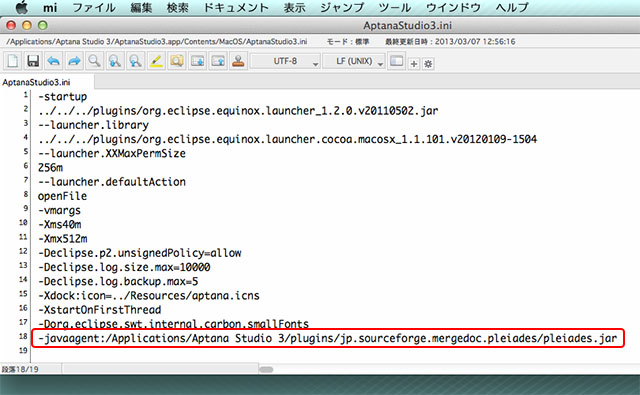This screenshot has height=395, width=640.
Task: Find next with magnifier down-arrow icon
Action: tap(115, 61)
